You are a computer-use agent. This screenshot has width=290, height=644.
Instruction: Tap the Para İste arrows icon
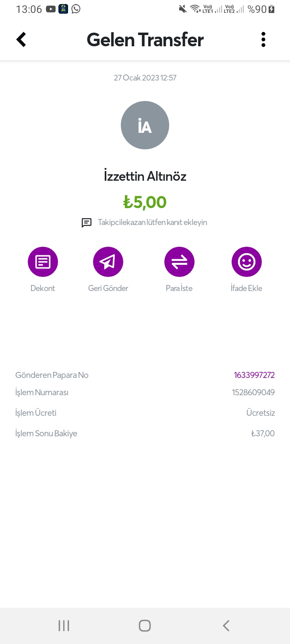tap(179, 262)
